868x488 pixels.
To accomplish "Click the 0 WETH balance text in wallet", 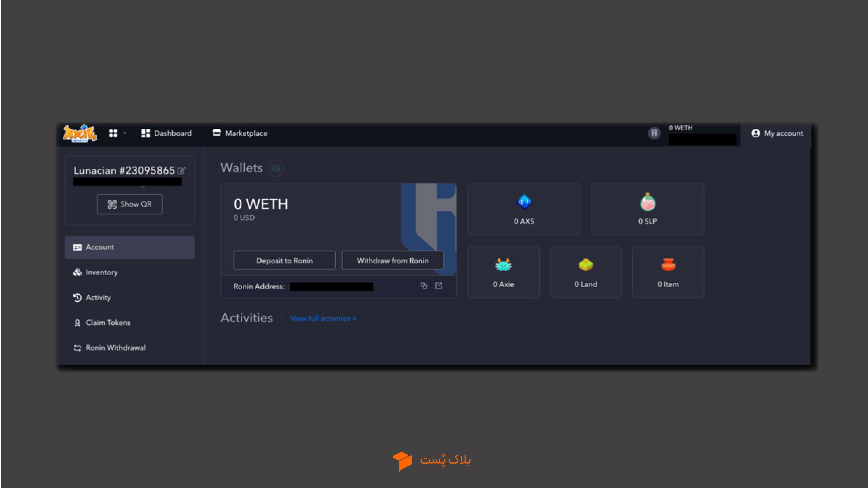I will point(261,204).
